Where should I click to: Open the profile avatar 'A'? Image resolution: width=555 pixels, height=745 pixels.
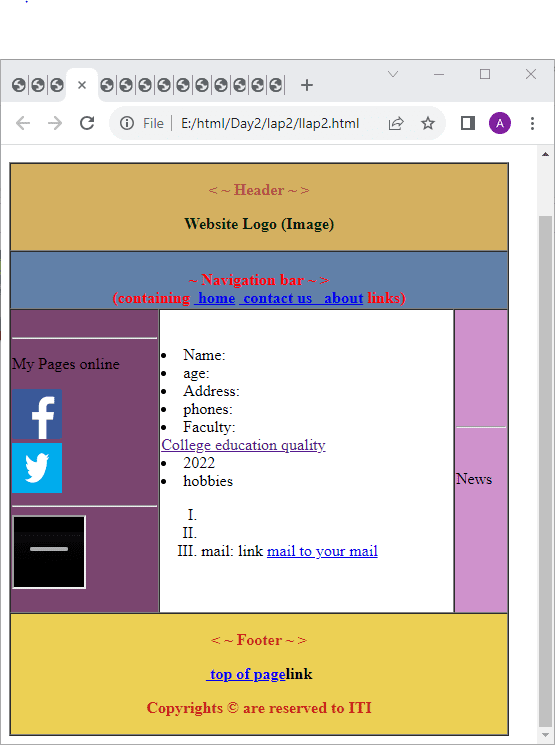click(500, 124)
